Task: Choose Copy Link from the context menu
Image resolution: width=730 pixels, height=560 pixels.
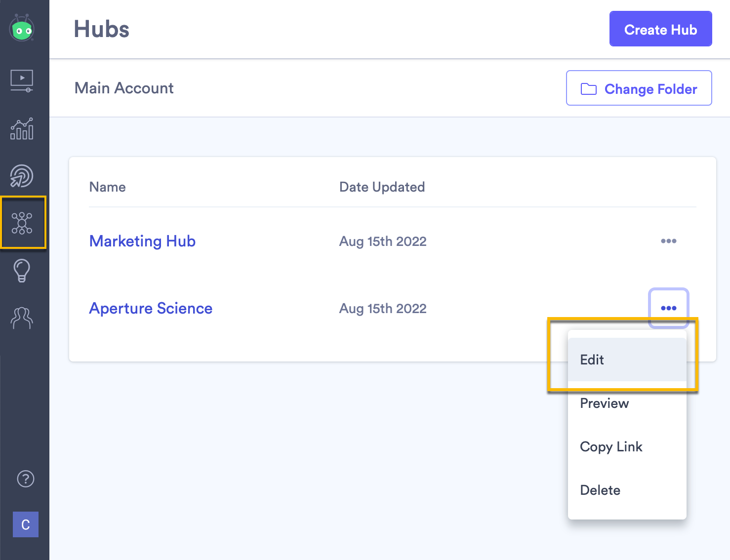Action: [627, 446]
